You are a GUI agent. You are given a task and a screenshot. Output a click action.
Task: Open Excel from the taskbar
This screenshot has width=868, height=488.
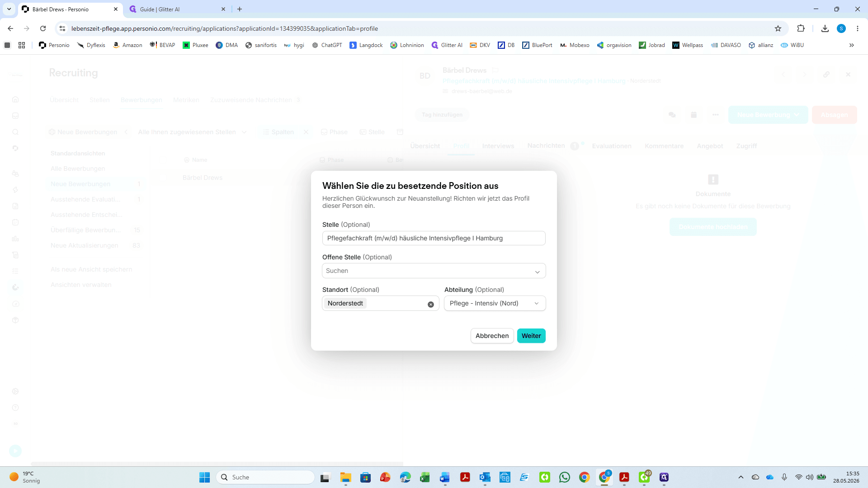pos(425,477)
